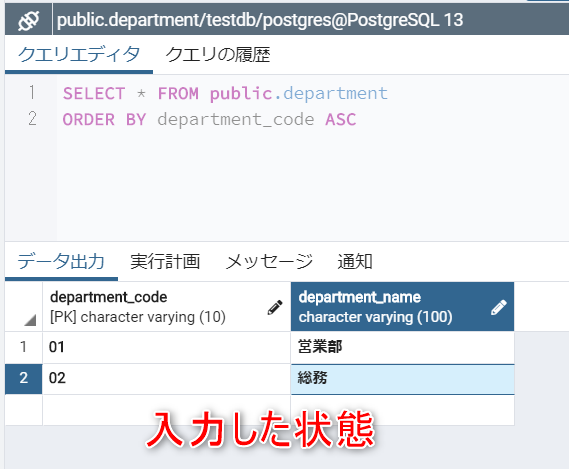Click the cell containing 01

tap(167, 347)
